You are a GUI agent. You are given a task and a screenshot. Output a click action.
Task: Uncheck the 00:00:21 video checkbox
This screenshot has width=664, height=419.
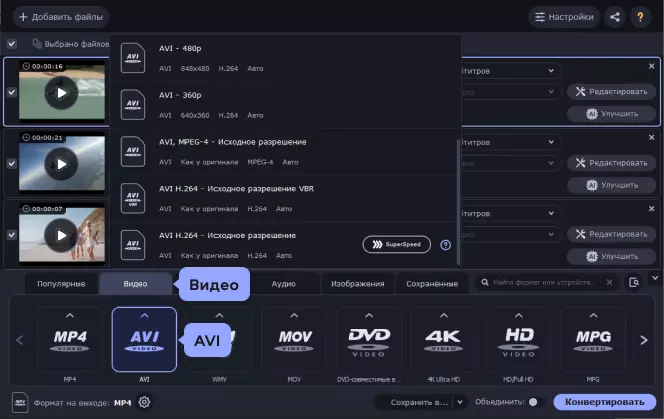coord(11,163)
